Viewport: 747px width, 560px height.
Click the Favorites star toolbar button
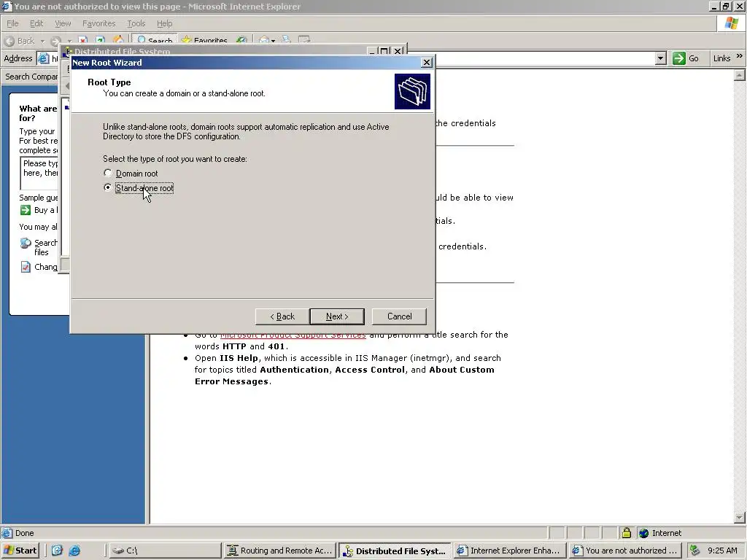point(204,40)
